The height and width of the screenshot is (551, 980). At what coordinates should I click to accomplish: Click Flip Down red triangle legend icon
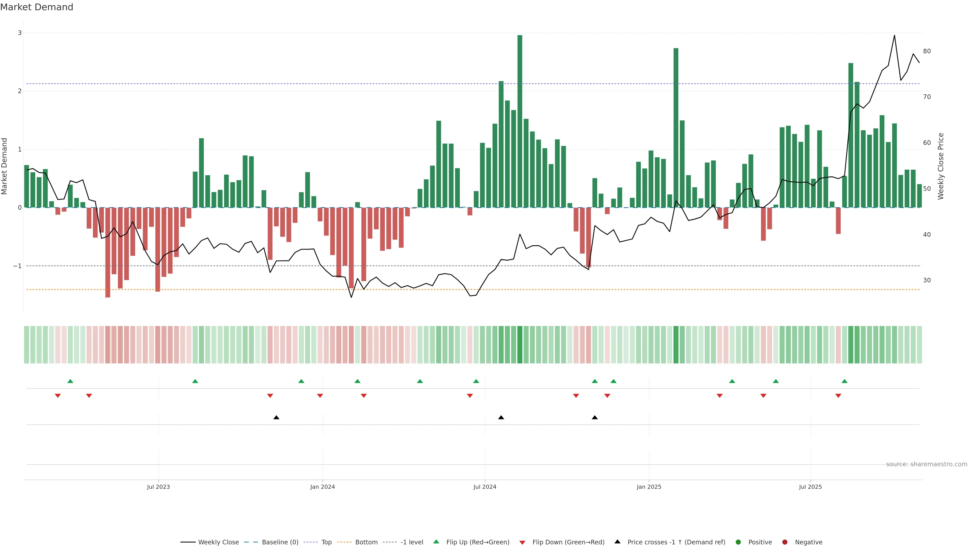(522, 542)
